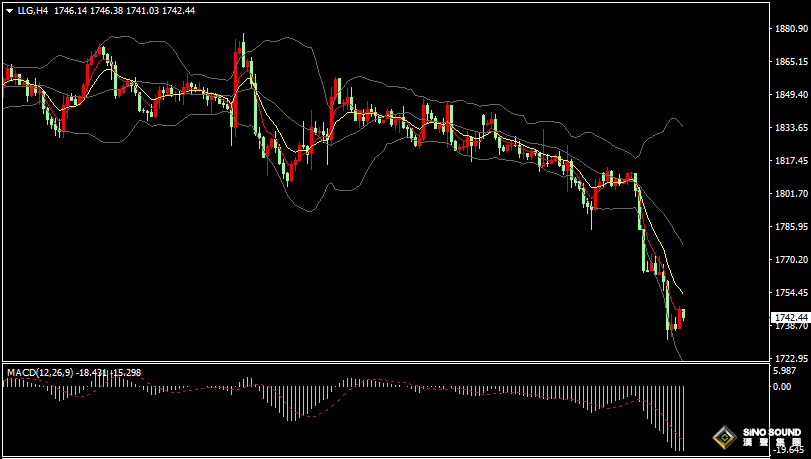The width and height of the screenshot is (811, 459).
Task: Click the MACD(12,26,9) indicator label
Action: tap(41, 373)
